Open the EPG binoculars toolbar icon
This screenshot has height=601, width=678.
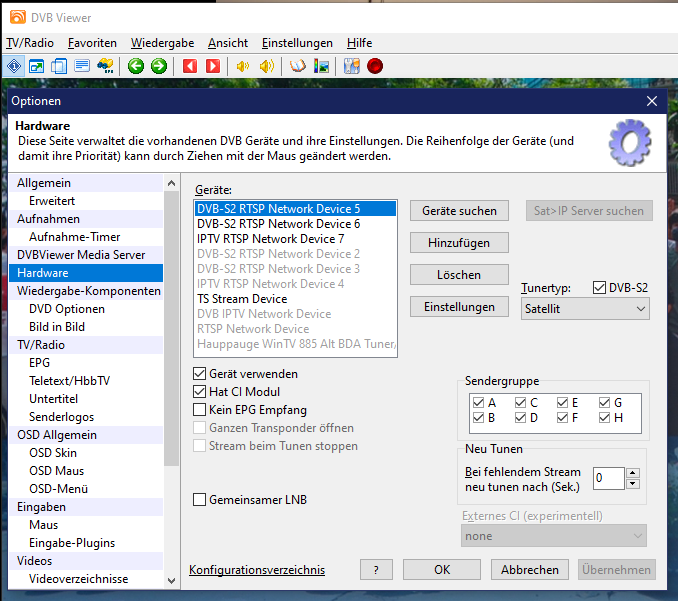click(105, 66)
